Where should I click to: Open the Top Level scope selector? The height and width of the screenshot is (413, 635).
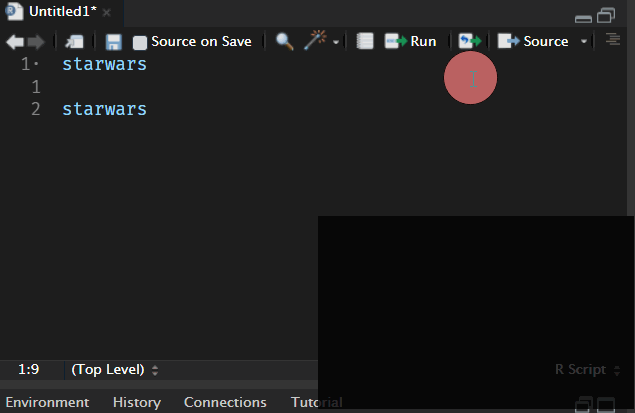click(x=115, y=370)
